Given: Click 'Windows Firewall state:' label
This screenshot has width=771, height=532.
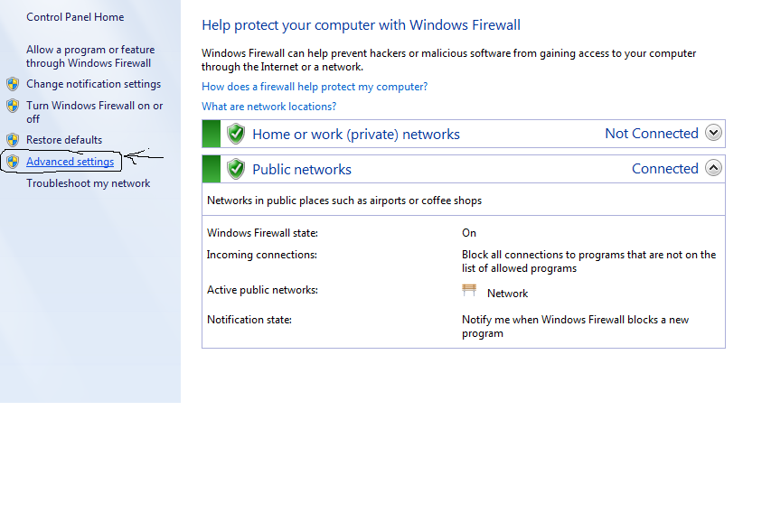Looking at the screenshot, I should tap(262, 233).
